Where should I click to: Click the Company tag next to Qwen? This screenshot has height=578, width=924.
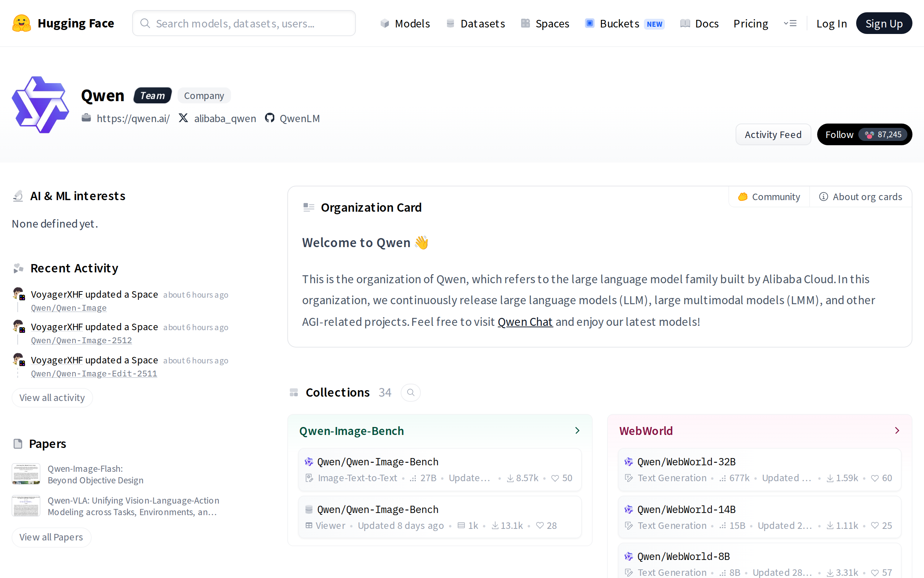pyautogui.click(x=204, y=96)
